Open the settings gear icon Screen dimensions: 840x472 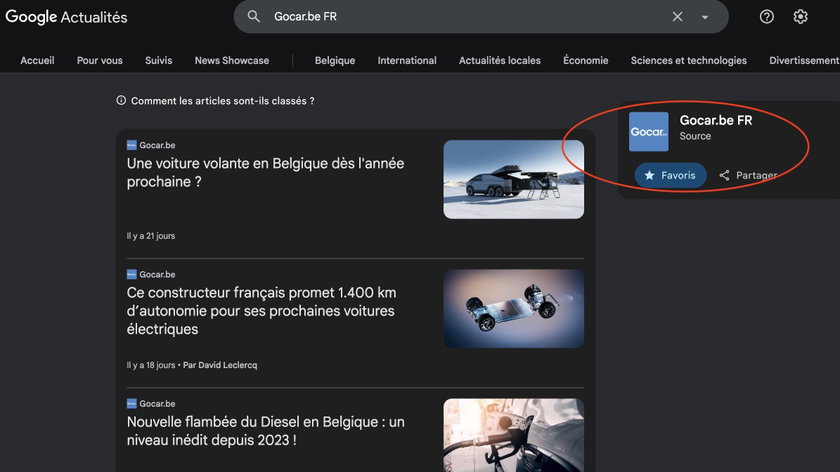pyautogui.click(x=800, y=17)
